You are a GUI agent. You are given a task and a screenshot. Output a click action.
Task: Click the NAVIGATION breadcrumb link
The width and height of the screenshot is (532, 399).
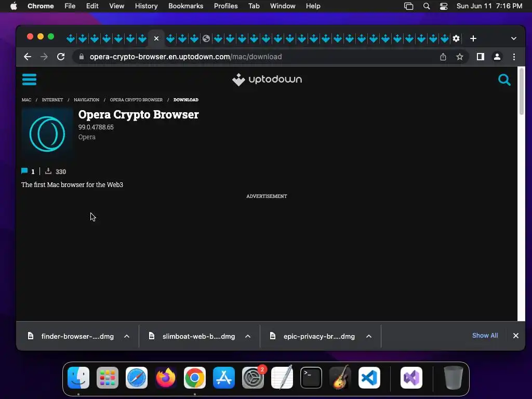point(87,100)
